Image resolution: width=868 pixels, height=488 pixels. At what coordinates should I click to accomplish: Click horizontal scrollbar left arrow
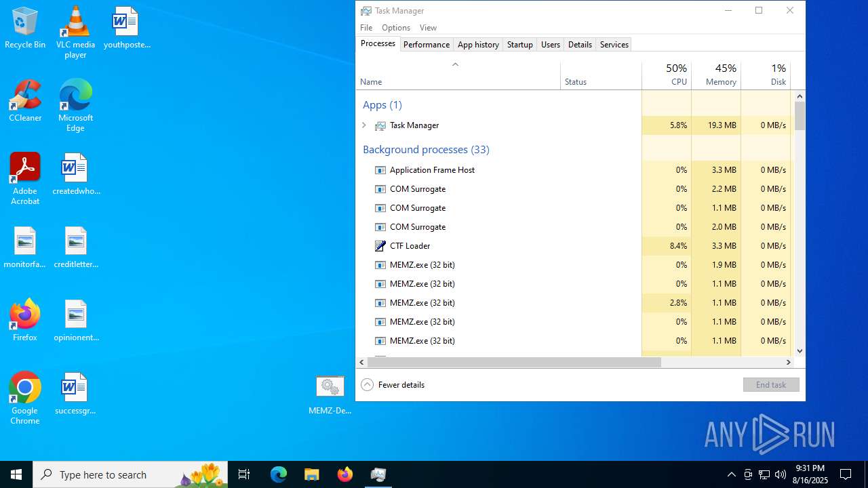point(361,363)
